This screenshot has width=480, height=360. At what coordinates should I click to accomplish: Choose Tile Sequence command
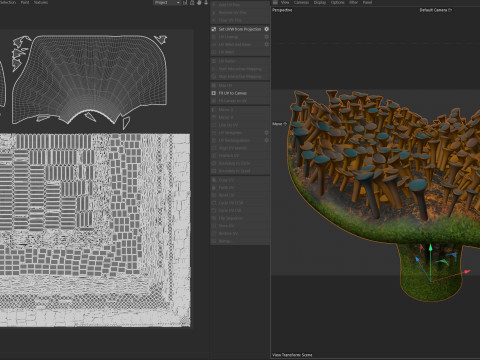(240, 218)
